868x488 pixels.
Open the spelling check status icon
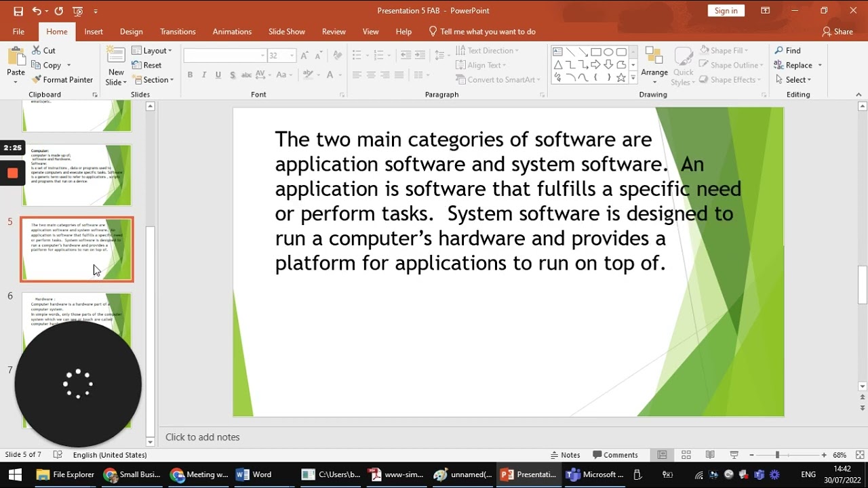coord(58,455)
